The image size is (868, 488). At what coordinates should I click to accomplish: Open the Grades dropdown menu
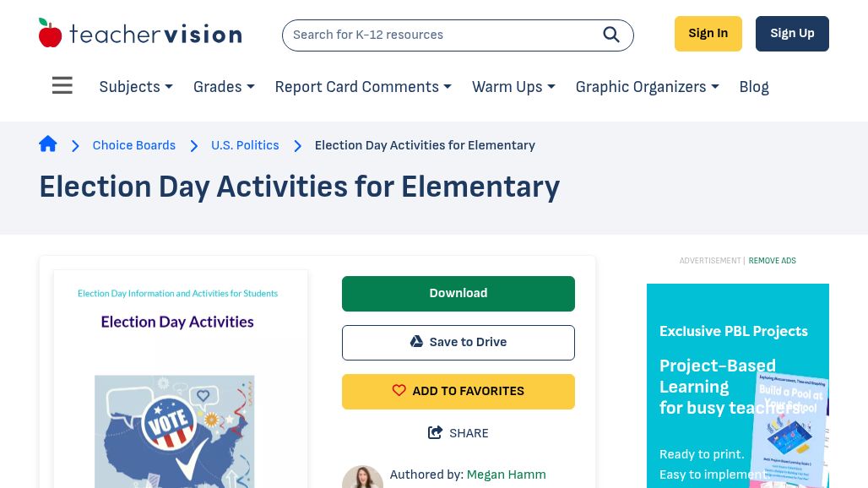(x=224, y=87)
